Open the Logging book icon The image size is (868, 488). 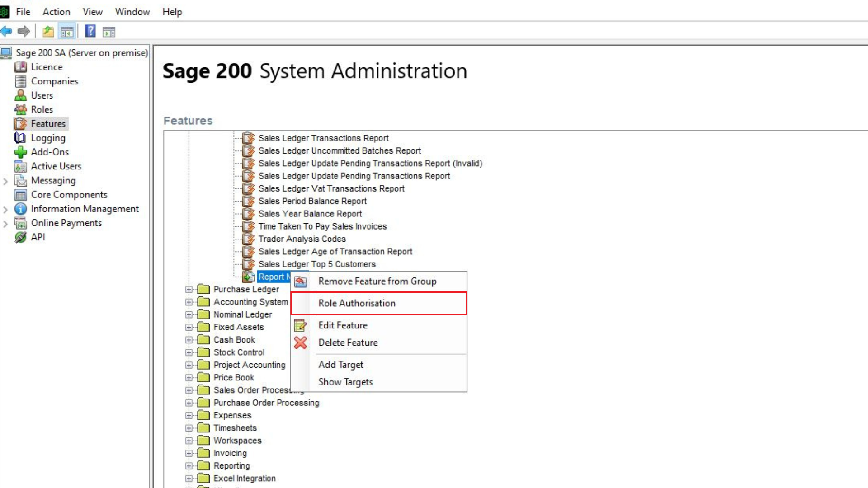coord(20,138)
